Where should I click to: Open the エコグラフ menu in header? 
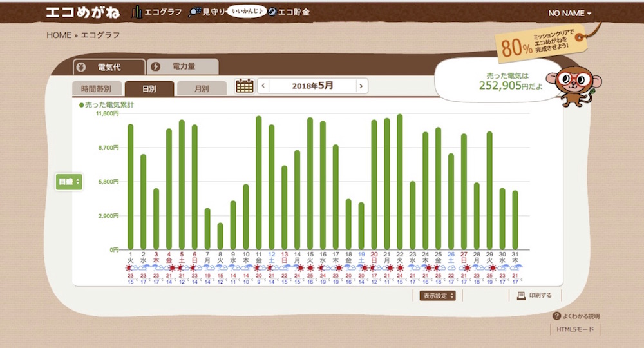156,12
